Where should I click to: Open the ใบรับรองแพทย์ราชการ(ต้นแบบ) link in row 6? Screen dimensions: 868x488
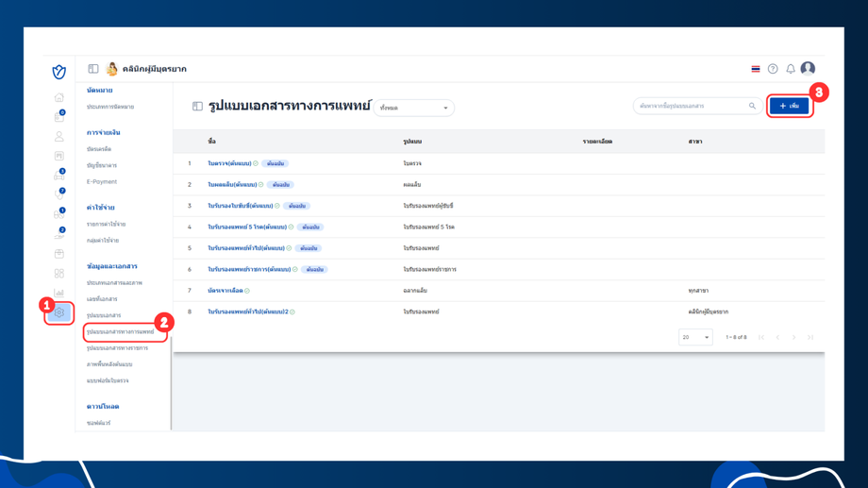pyautogui.click(x=249, y=270)
